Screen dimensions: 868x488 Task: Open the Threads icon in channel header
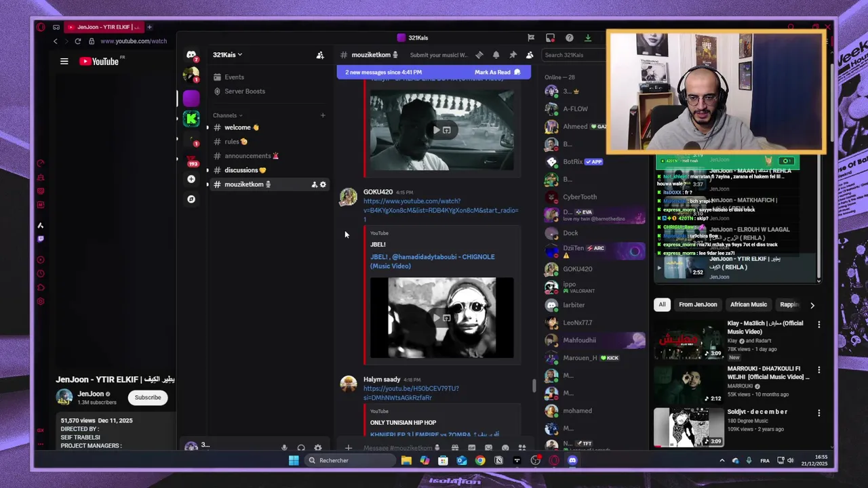(479, 55)
